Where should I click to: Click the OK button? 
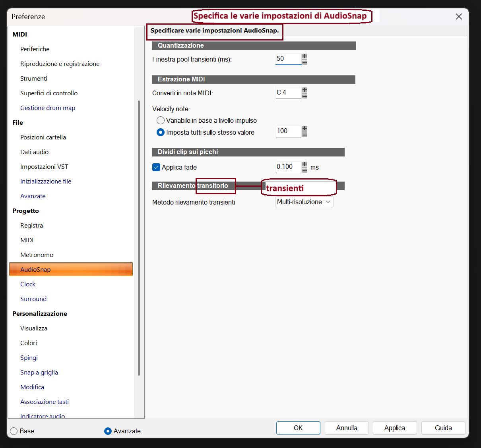298,428
